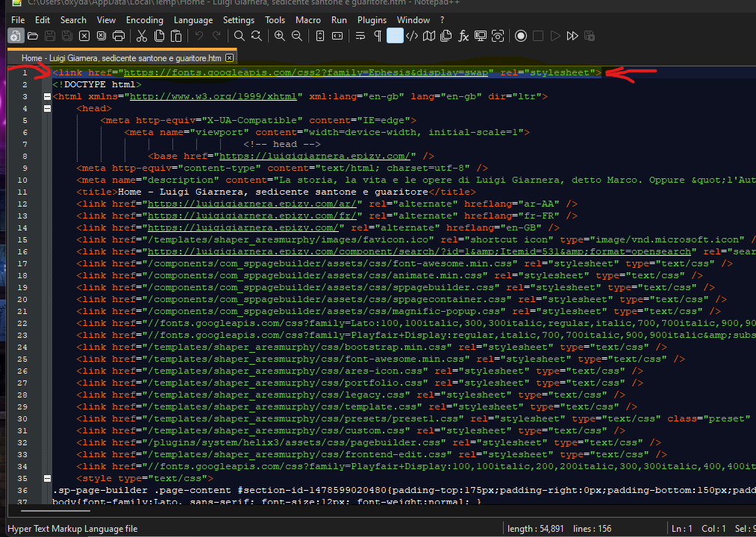Open Find with the magnifier icon
The height and width of the screenshot is (537, 756).
[x=239, y=36]
